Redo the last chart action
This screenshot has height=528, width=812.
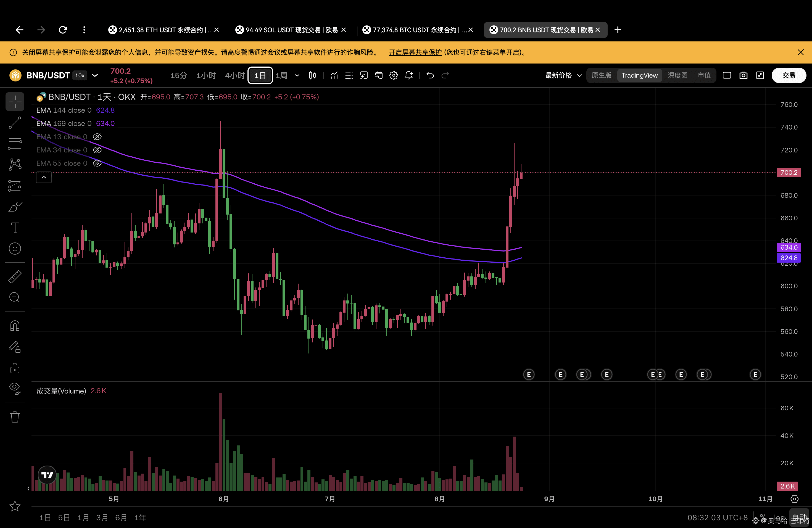point(445,75)
